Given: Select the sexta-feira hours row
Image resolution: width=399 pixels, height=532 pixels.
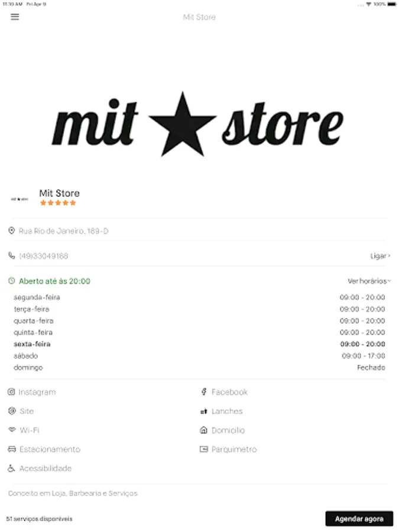Looking at the screenshot, I should (x=200, y=344).
